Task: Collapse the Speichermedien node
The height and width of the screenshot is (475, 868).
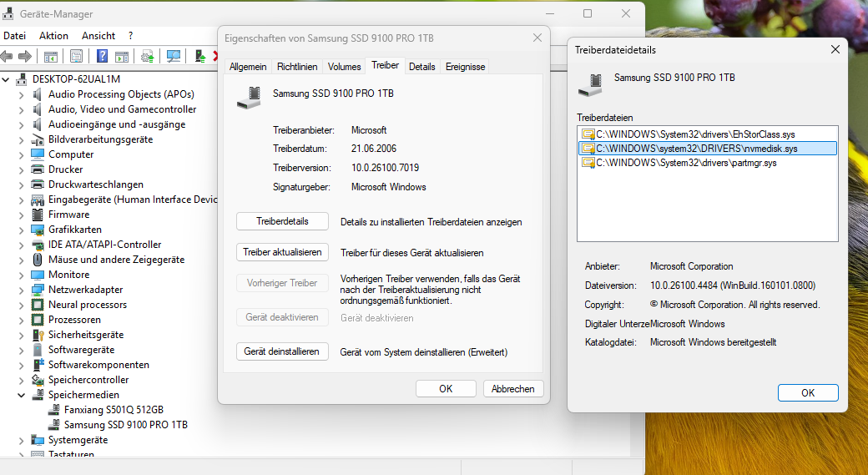Action: [21, 396]
